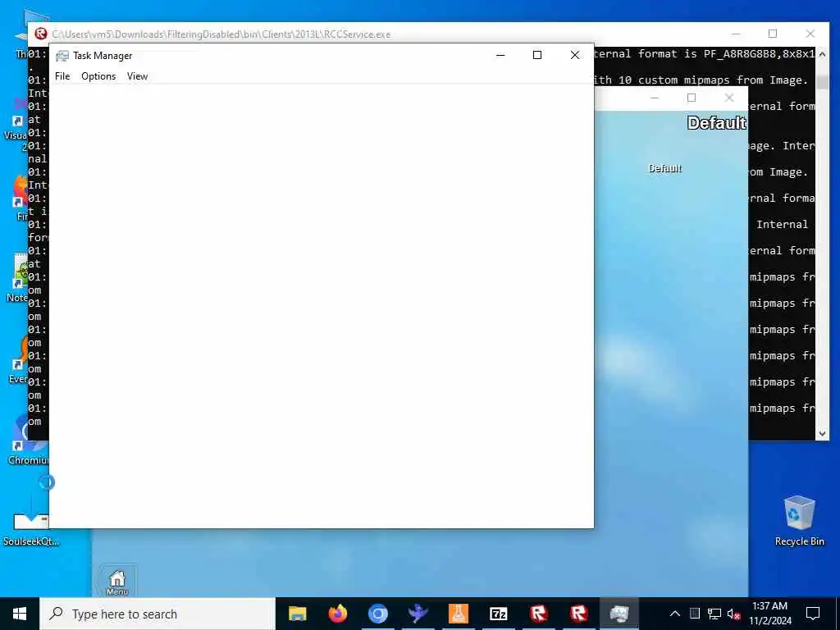Screen dimensions: 840x630
Task: Close the Roblox game window
Action: (x=729, y=98)
